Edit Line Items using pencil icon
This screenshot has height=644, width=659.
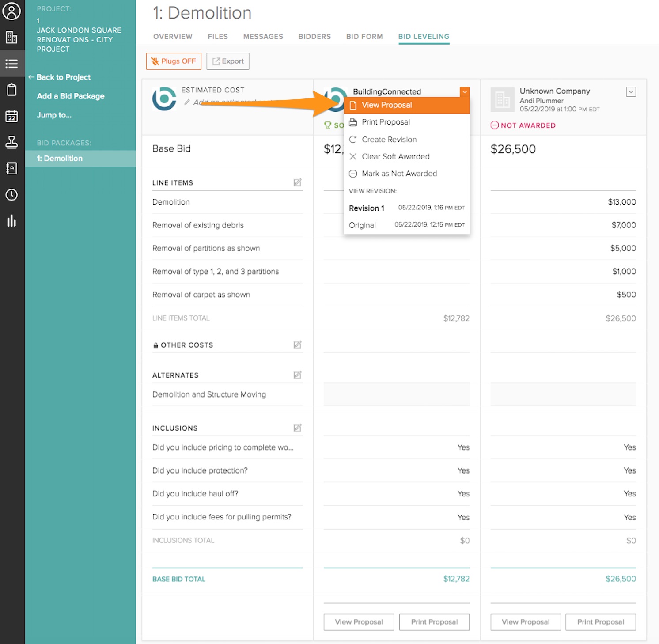[x=297, y=182]
